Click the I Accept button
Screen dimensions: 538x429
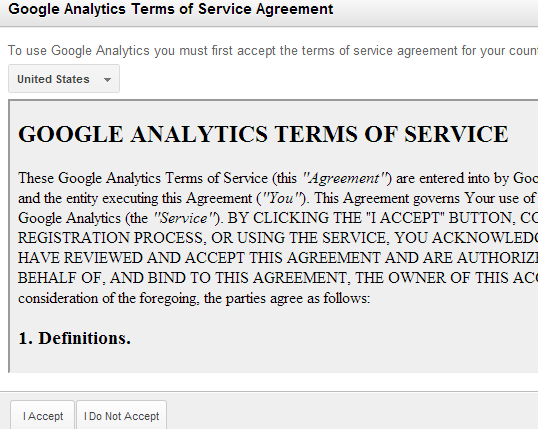coord(43,416)
